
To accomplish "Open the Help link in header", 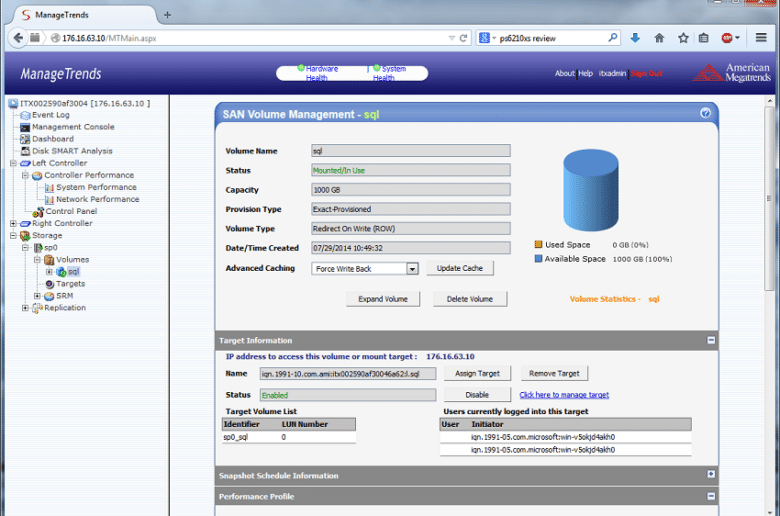I will (585, 73).
